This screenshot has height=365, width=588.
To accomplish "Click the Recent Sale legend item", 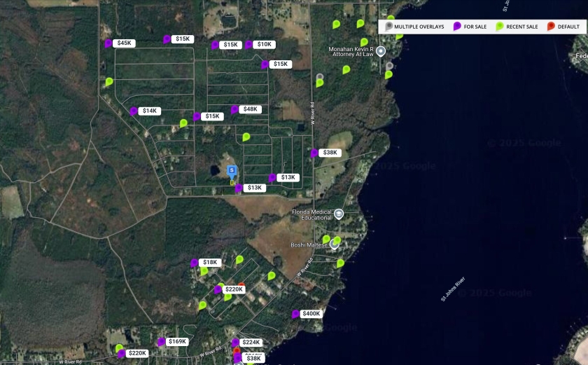I will 517,27.
